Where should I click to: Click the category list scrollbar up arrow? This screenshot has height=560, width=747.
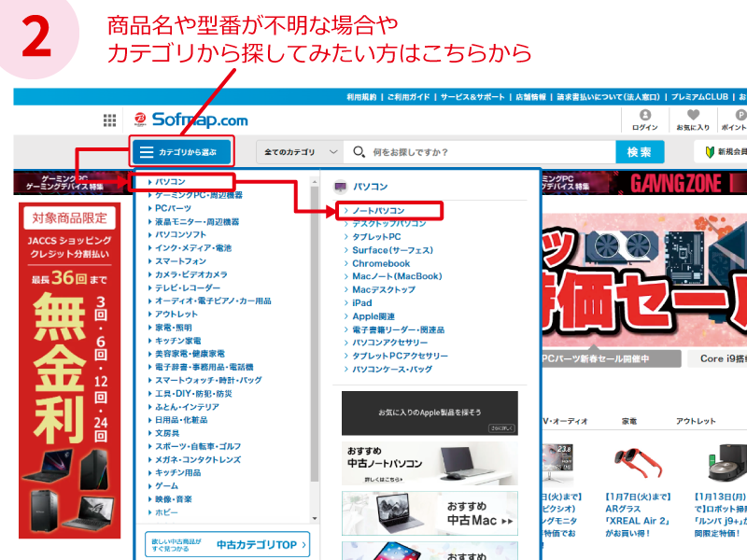315,182
